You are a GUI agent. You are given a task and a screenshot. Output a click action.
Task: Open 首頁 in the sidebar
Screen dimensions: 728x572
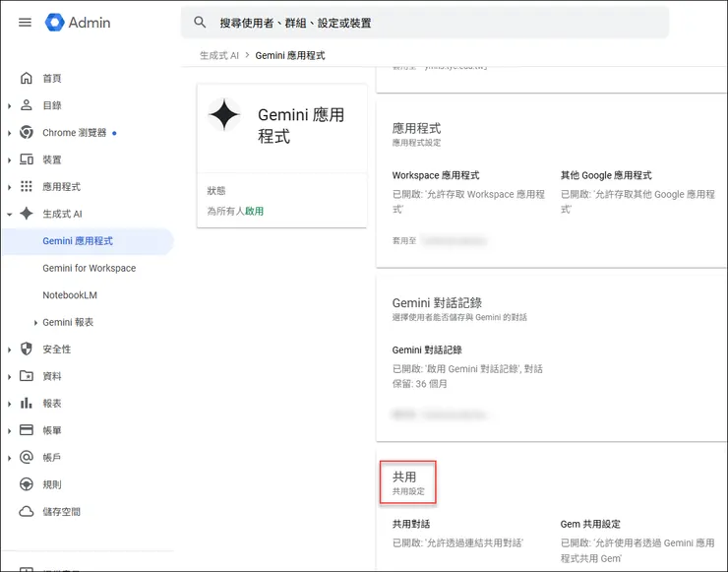tap(52, 78)
